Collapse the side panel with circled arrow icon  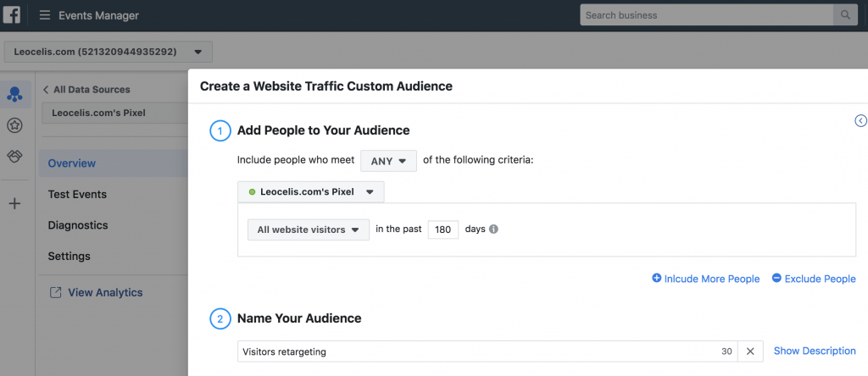click(x=861, y=120)
